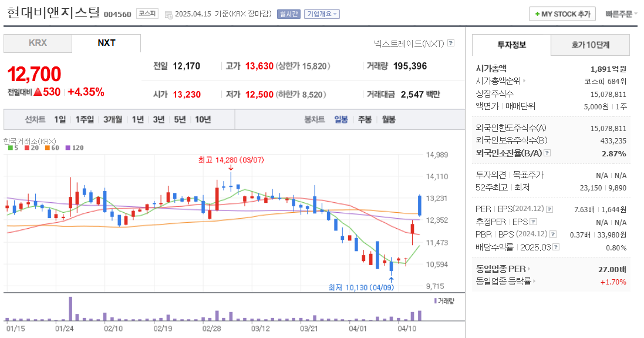Click the help icon beside 넥스트레이드(NXT)
This screenshot has width=644, height=338.
451,43
